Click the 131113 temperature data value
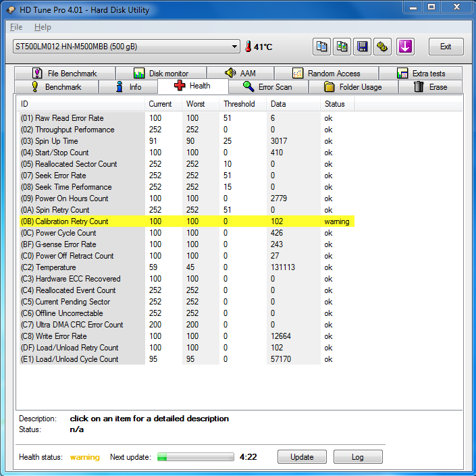The width and height of the screenshot is (476, 476). pyautogui.click(x=283, y=267)
